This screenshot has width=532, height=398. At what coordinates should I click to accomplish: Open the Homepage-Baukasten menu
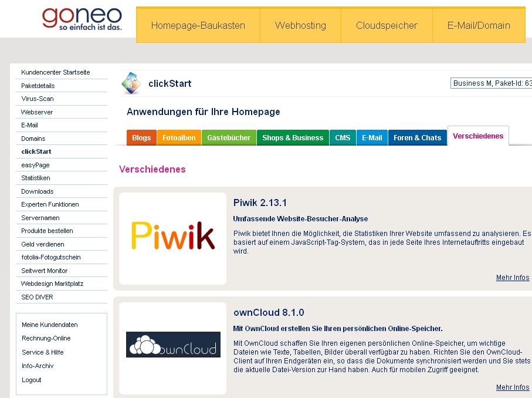[198, 25]
